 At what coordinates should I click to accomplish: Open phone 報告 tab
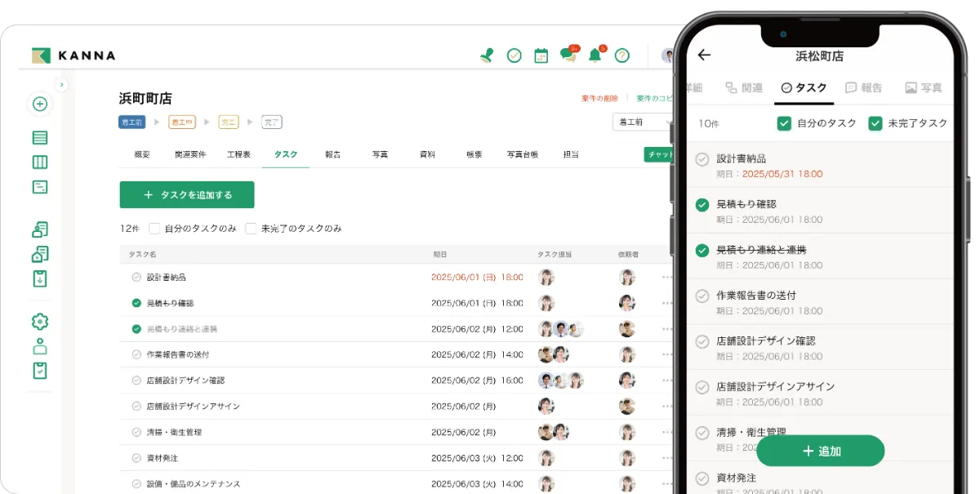pos(863,87)
